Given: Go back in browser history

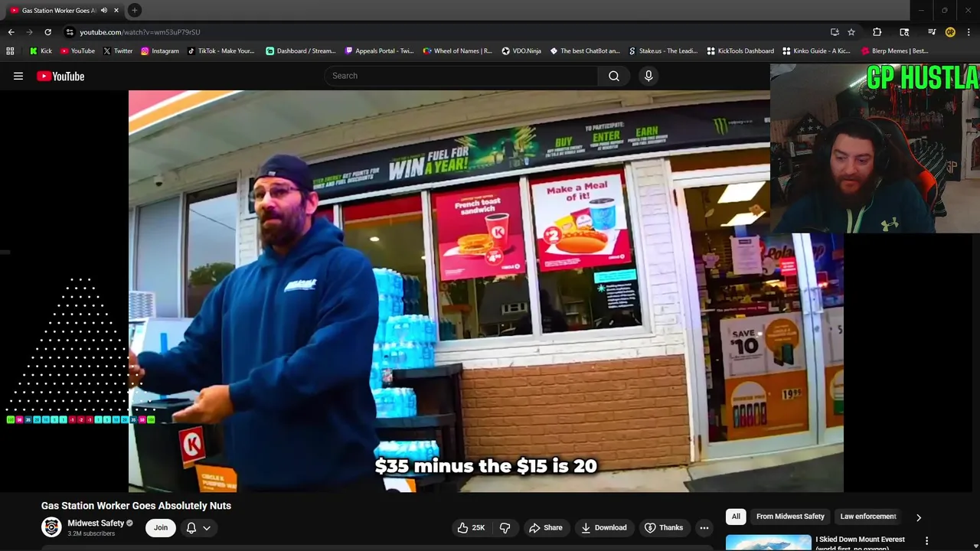Looking at the screenshot, I should (x=11, y=32).
